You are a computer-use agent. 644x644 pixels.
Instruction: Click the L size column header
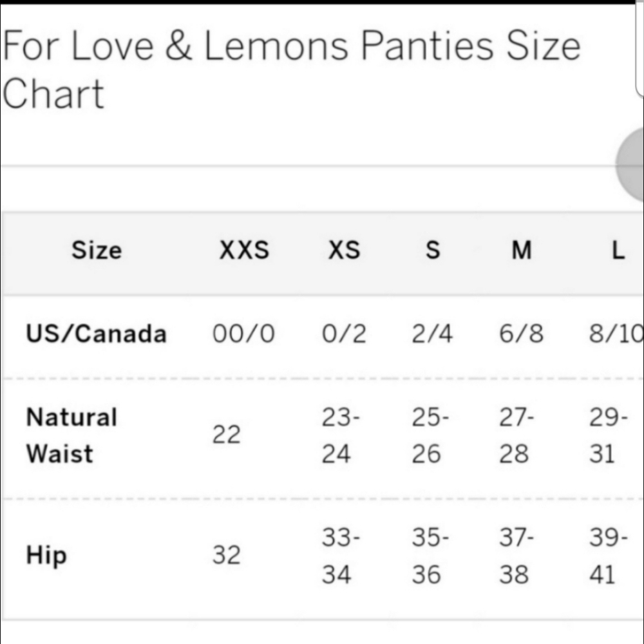pyautogui.click(x=618, y=250)
